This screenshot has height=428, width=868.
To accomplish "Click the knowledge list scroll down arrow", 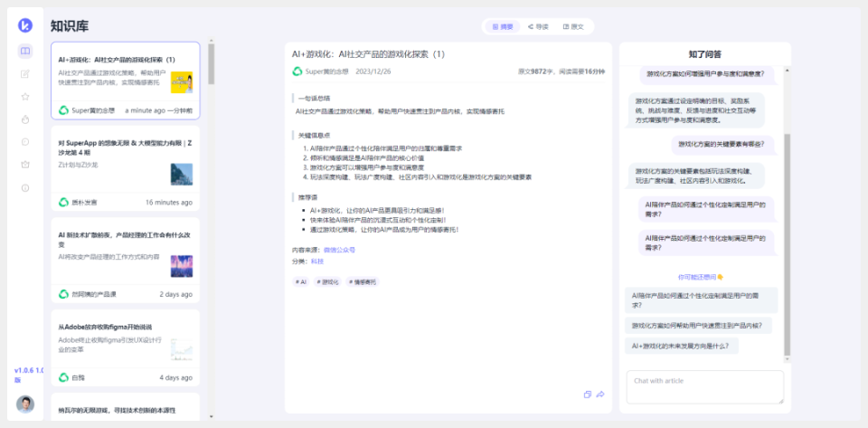I will coord(211,416).
